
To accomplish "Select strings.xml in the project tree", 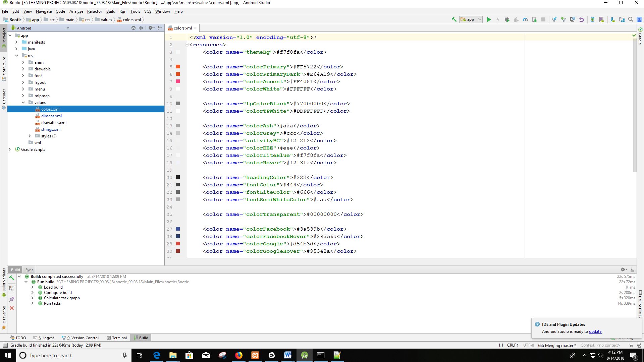I will [51, 129].
